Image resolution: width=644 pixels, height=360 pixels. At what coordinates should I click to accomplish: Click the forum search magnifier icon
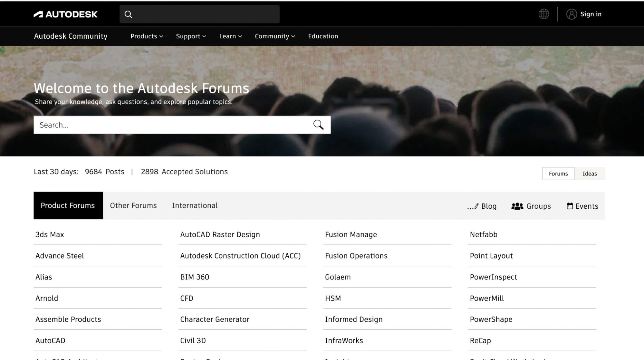pos(318,125)
